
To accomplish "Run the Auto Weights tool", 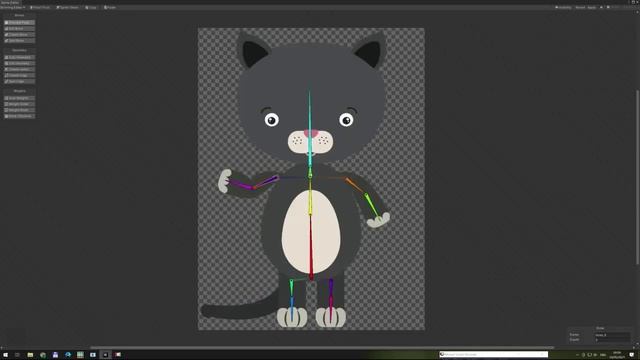I will coord(19,98).
